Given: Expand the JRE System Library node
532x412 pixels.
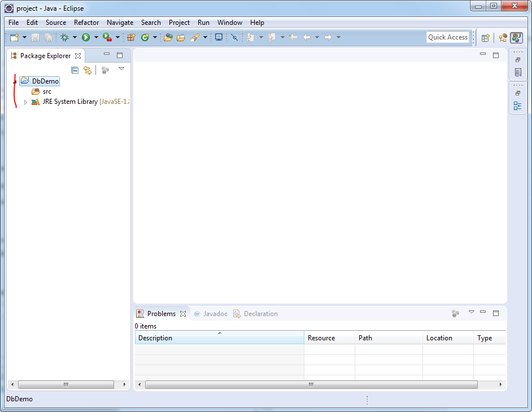Looking at the screenshot, I should coord(25,102).
